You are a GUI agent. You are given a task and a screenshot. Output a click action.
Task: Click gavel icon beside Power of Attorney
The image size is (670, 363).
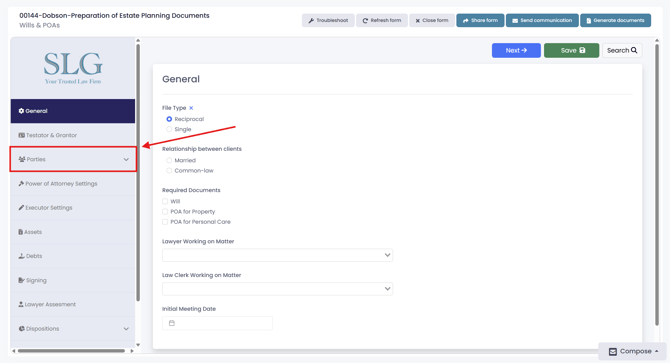[x=21, y=184]
